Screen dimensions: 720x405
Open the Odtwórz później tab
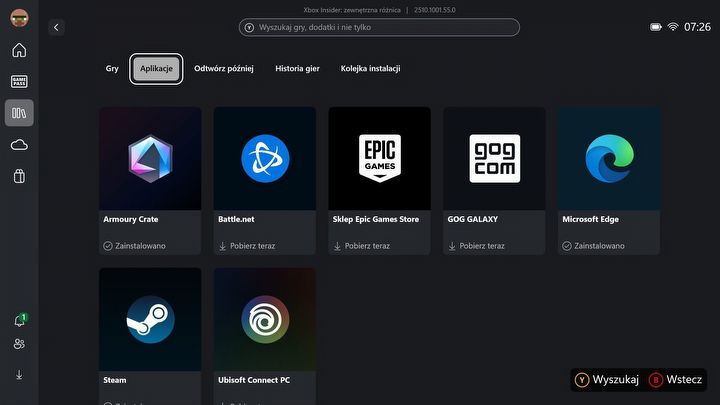pos(223,69)
